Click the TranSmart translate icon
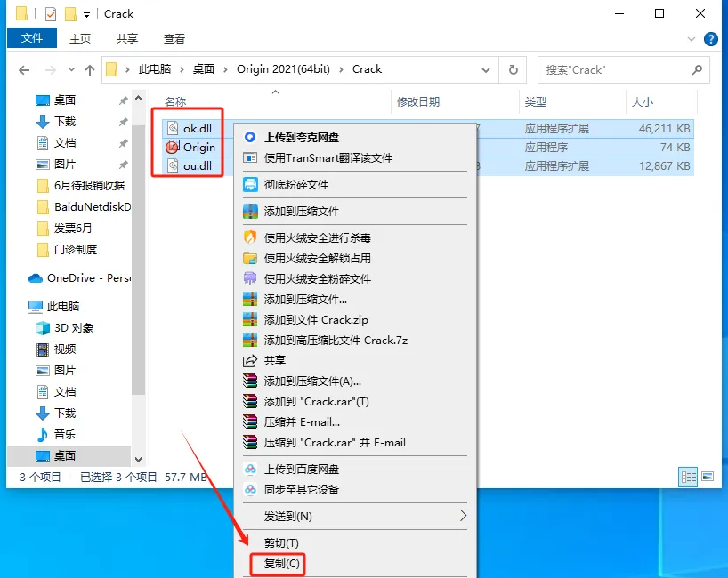 click(250, 157)
